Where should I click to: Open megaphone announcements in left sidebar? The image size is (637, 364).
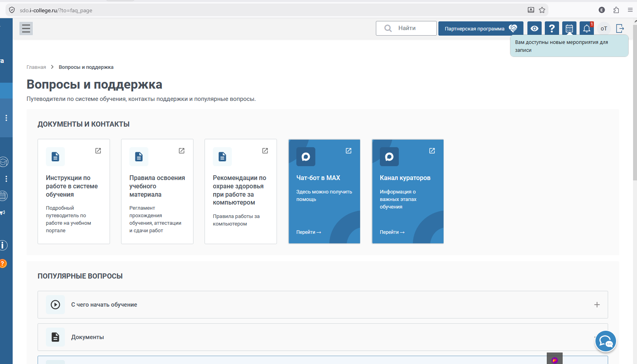point(3,212)
